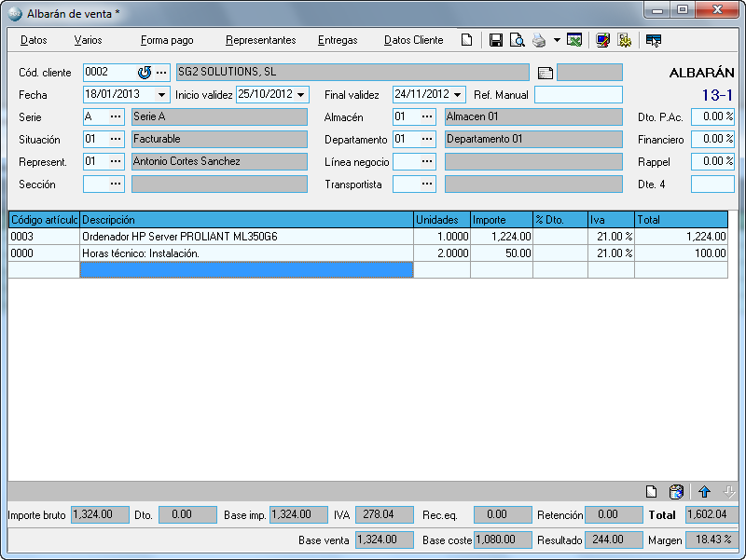This screenshot has width=746, height=560.
Task: Expand the Fecha date dropdown
Action: coord(162,95)
